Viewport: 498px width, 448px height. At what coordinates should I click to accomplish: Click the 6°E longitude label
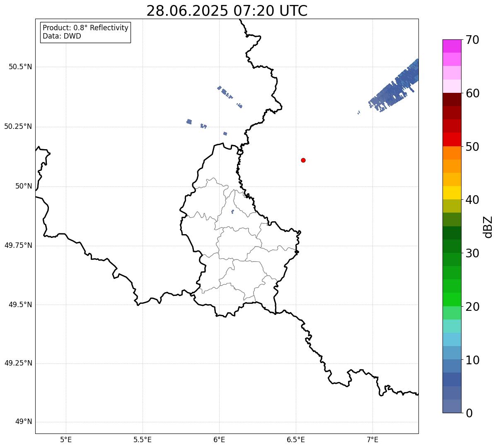point(219,439)
